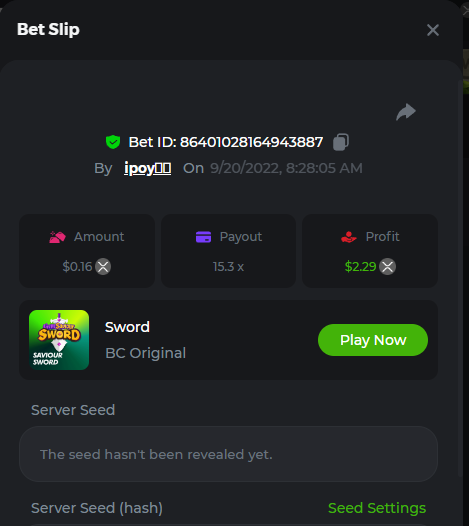Click the bet date and time text
The height and width of the screenshot is (526, 469).
point(286,168)
